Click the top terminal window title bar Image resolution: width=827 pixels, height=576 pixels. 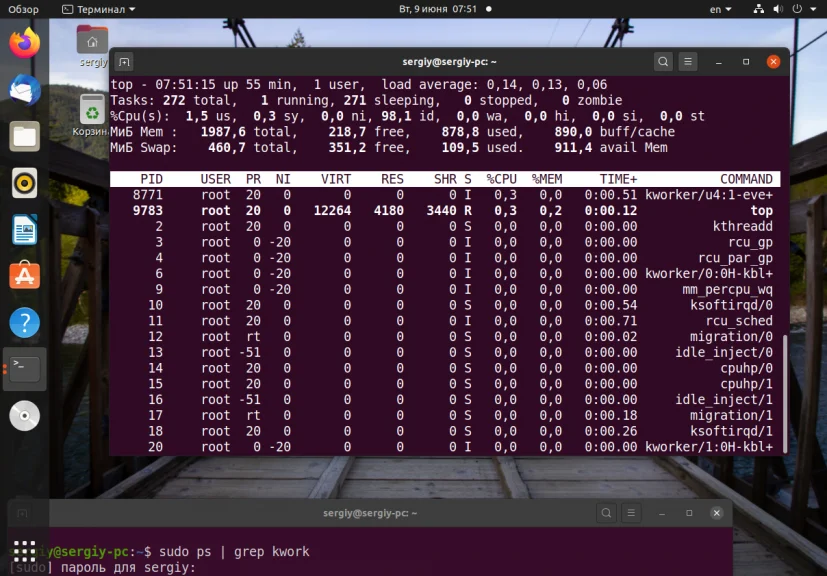coord(449,62)
